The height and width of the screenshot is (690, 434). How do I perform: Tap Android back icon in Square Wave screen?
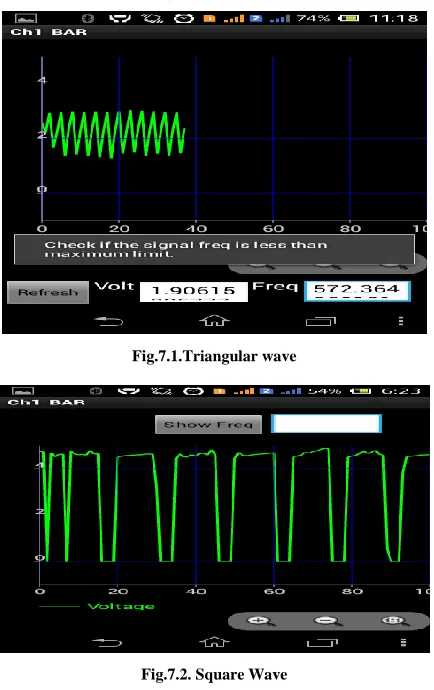tap(107, 643)
